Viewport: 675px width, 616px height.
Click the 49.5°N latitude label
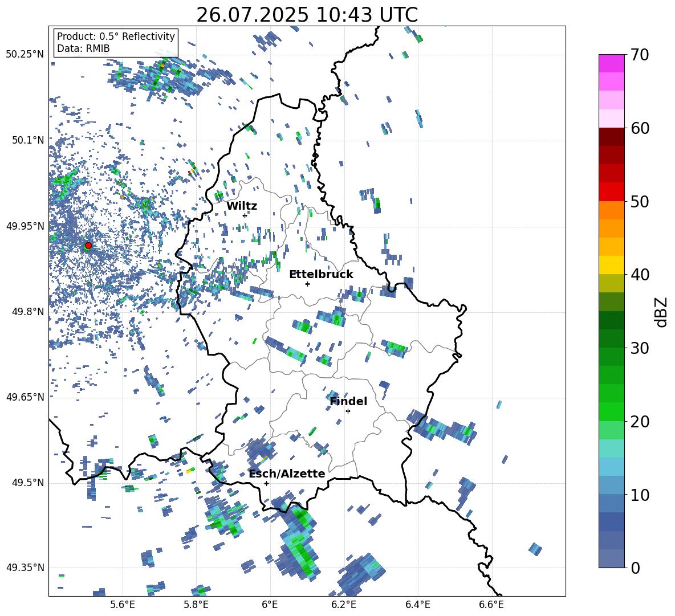tap(28, 483)
